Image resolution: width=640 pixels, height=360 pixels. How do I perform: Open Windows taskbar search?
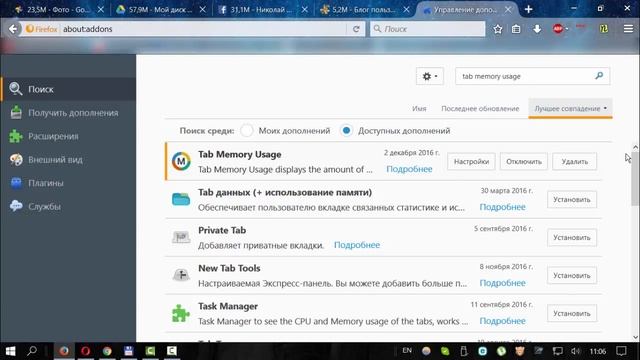coord(32,351)
